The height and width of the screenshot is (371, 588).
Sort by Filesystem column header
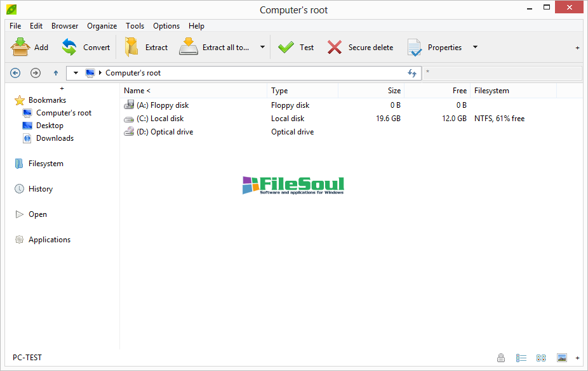click(x=513, y=91)
